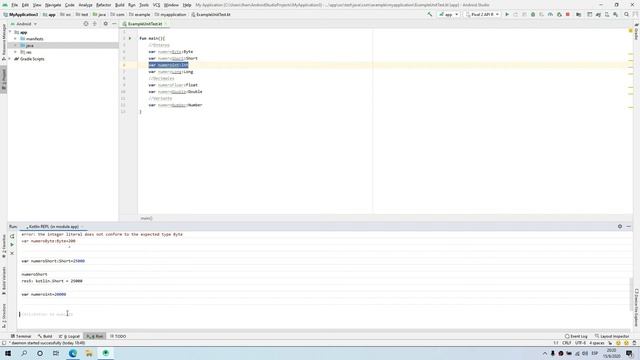Click the myapplication breadcrumb folder

(170, 14)
